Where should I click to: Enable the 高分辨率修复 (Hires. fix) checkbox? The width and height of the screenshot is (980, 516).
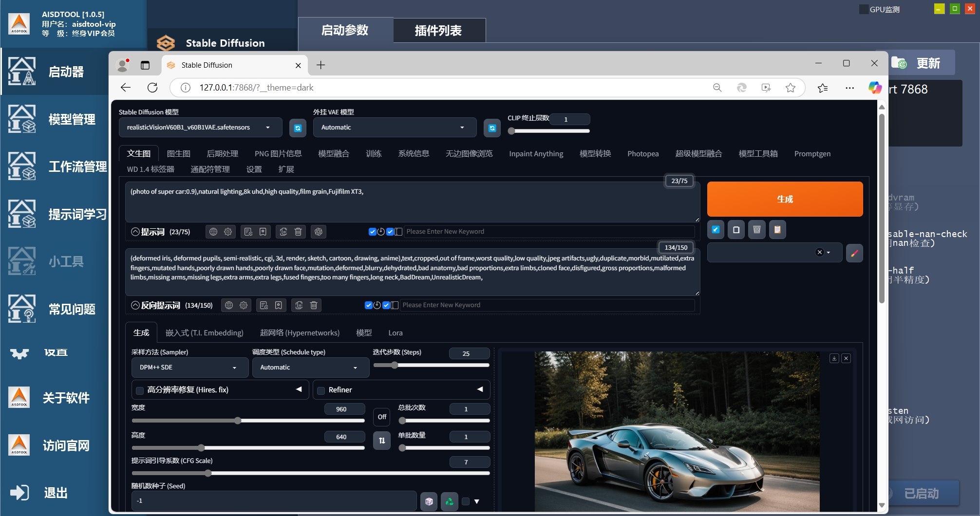(x=140, y=390)
